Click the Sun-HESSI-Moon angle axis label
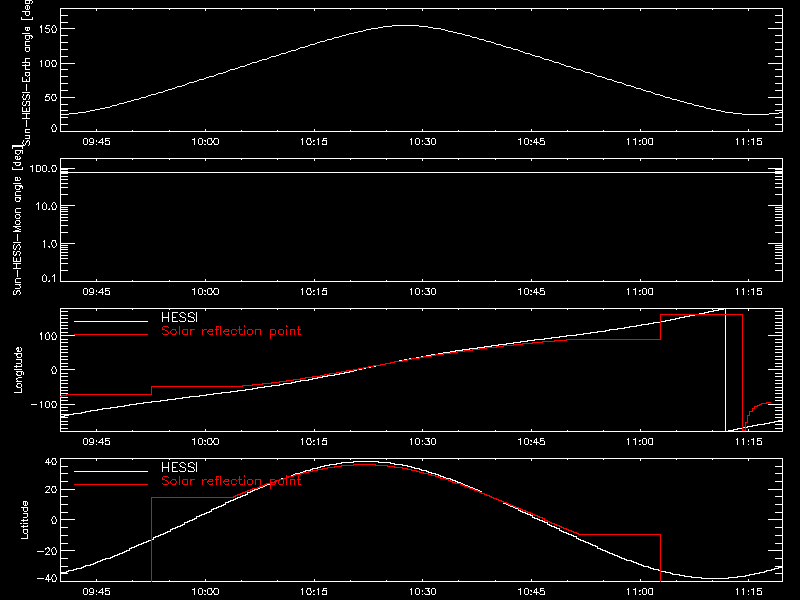 (x=17, y=220)
